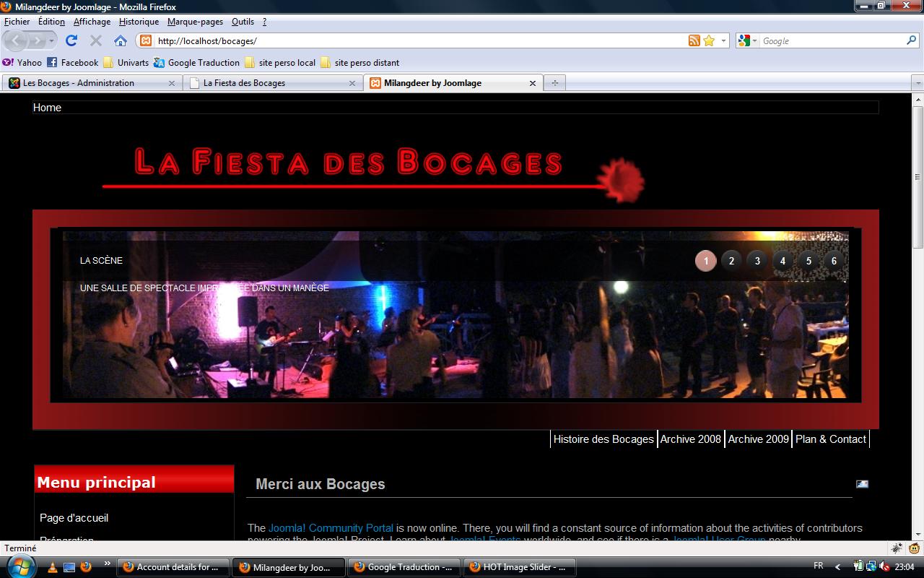Bookmark this page with the star icon
Viewport: 924px width, 578px height.
point(709,41)
